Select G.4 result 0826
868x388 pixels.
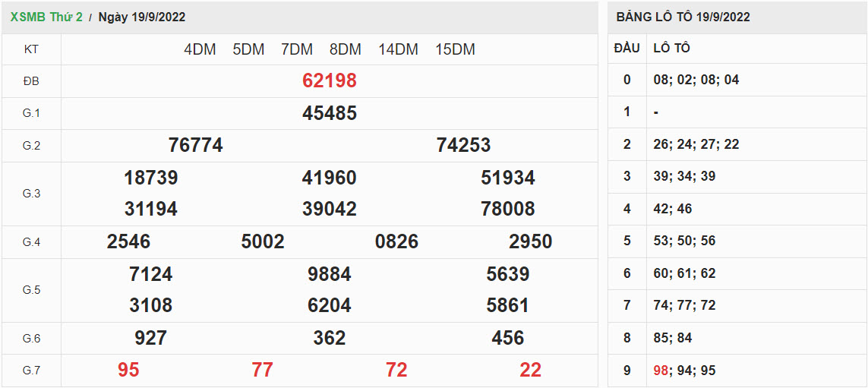point(396,241)
